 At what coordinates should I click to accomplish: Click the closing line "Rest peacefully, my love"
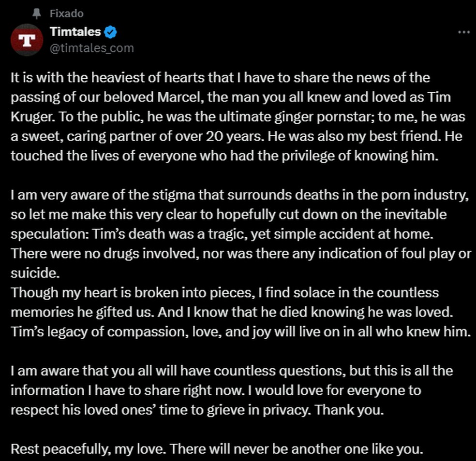pos(217,449)
